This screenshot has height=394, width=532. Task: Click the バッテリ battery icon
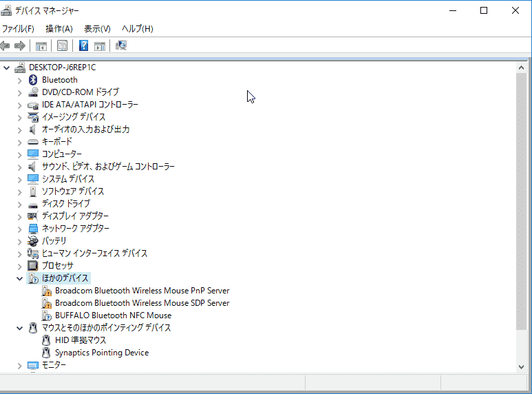click(33, 241)
